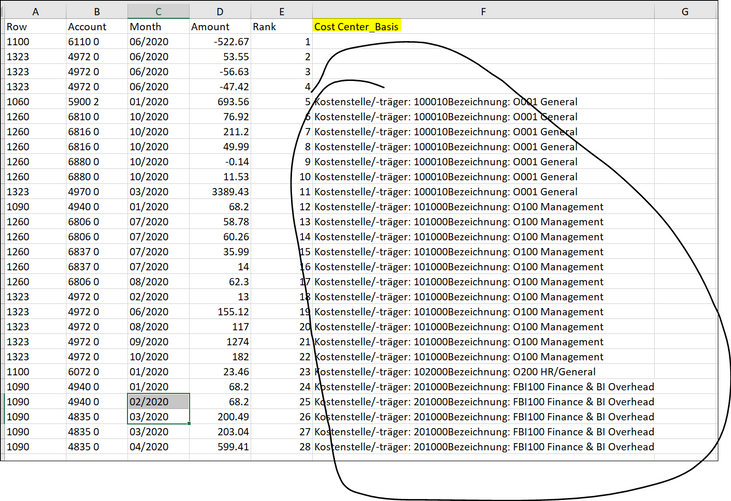Click the amount 62.3
This screenshot has height=501, width=731.
point(220,281)
